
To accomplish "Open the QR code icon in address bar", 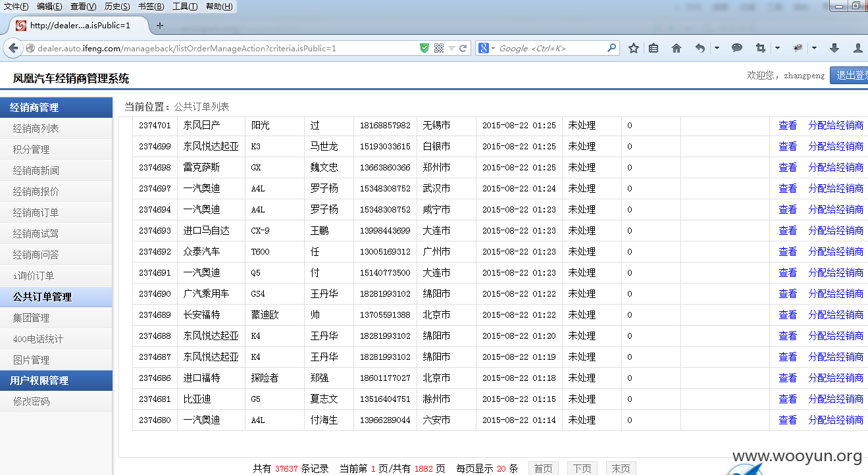I will [x=439, y=48].
